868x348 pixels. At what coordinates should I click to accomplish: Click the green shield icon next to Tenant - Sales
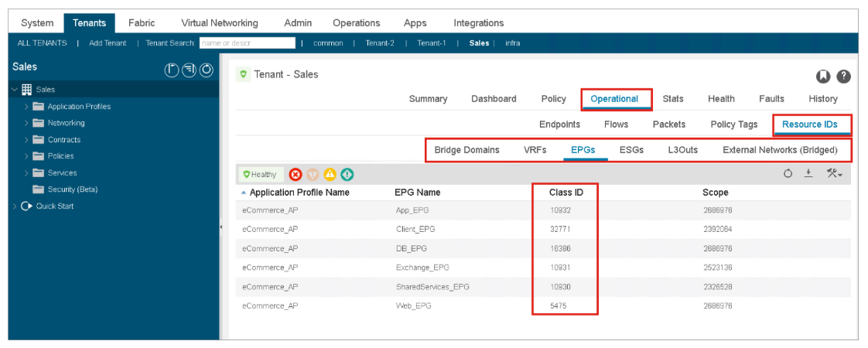(x=243, y=74)
